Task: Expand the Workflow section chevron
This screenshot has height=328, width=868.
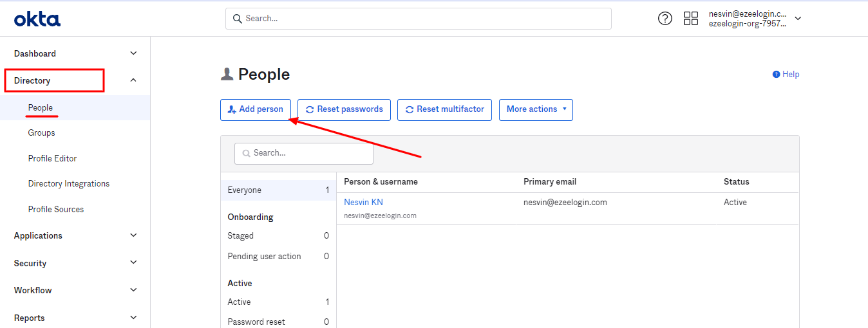Action: (x=133, y=290)
